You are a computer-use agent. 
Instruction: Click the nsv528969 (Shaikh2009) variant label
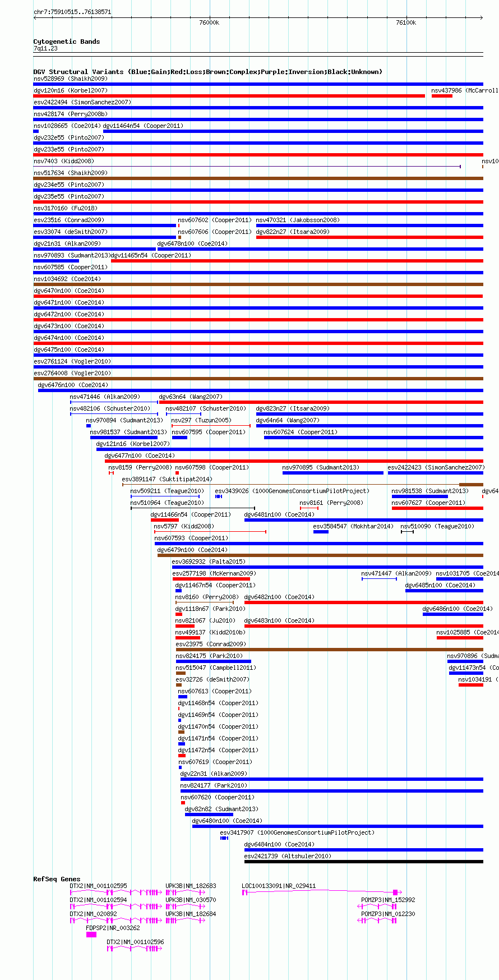coord(70,79)
